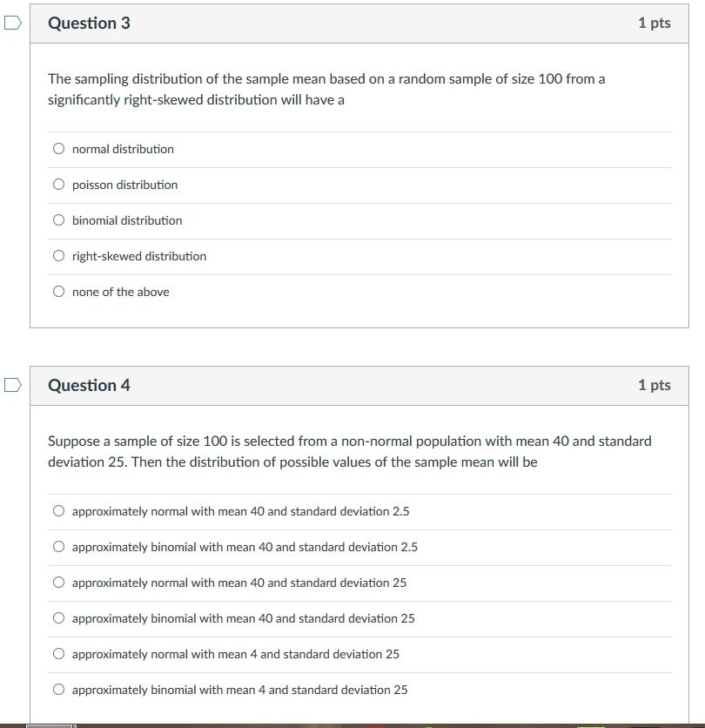This screenshot has height=728, width=705.
Task: Click the poisson distribution text label
Action: (123, 185)
